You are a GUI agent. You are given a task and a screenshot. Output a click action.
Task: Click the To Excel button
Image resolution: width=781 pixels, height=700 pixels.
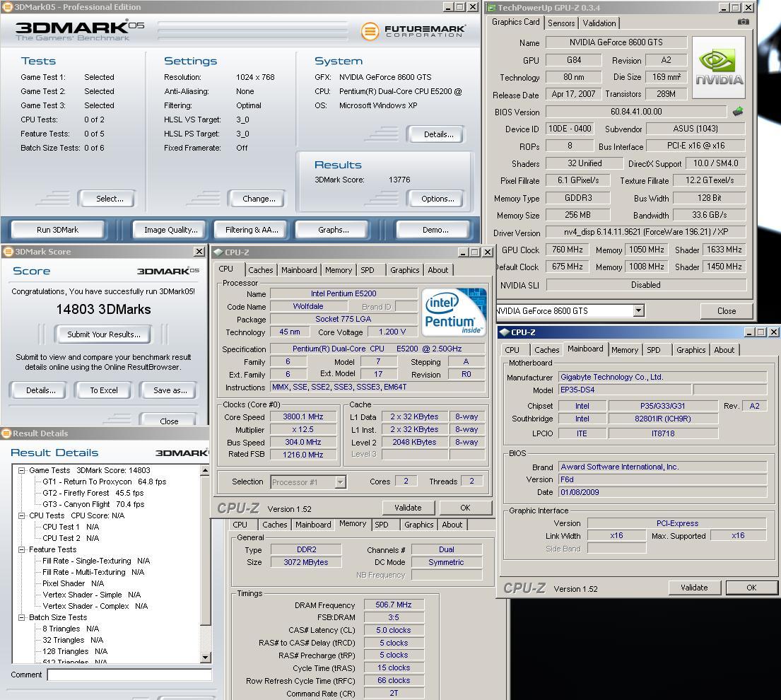click(x=104, y=390)
